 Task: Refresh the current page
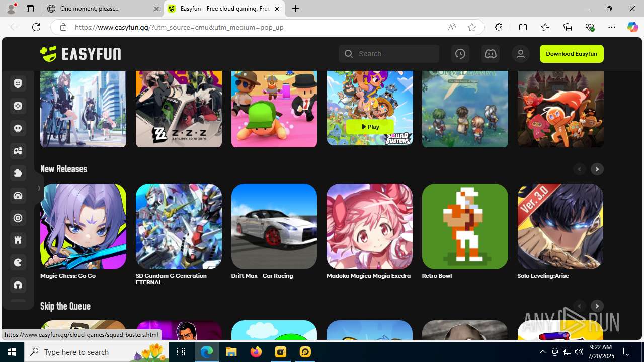36,27
